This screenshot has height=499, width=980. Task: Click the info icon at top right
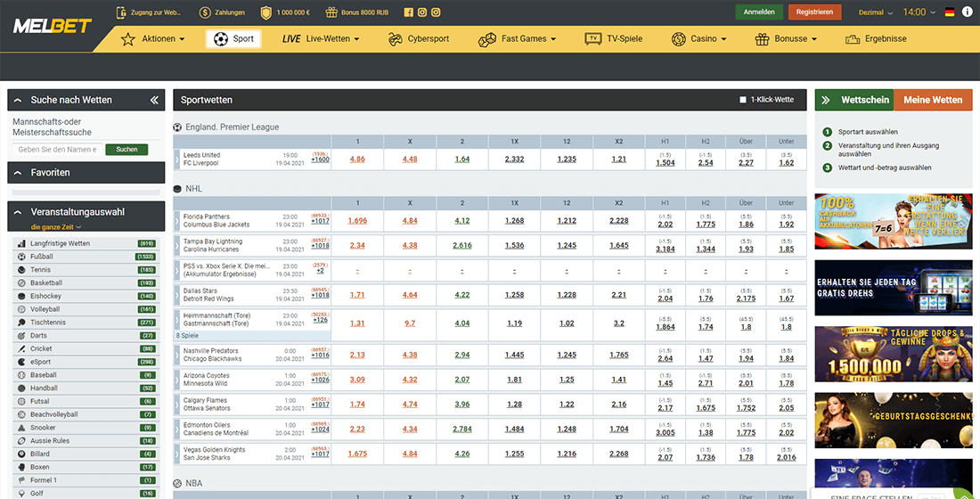(x=968, y=12)
